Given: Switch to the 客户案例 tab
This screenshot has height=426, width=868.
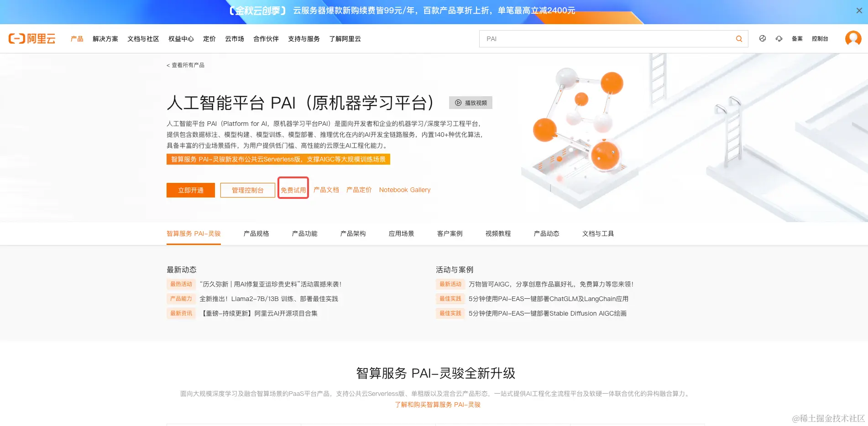Looking at the screenshot, I should tap(450, 234).
